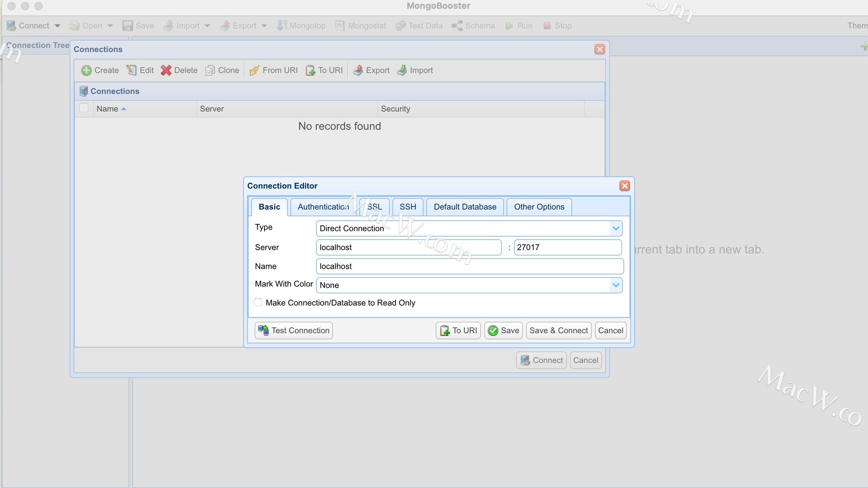This screenshot has height=488, width=868.
Task: Click the Connect toolbar icon
Action: (x=11, y=26)
